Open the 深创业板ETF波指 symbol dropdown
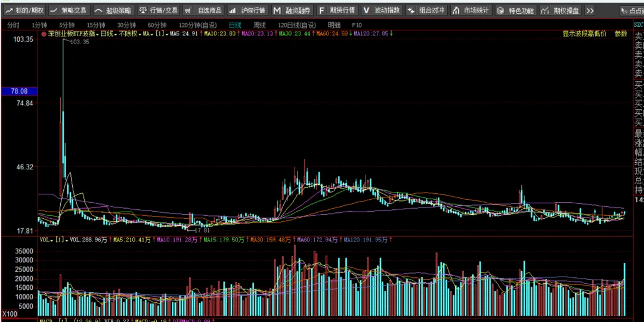The height and width of the screenshot is (322, 644). (73, 33)
